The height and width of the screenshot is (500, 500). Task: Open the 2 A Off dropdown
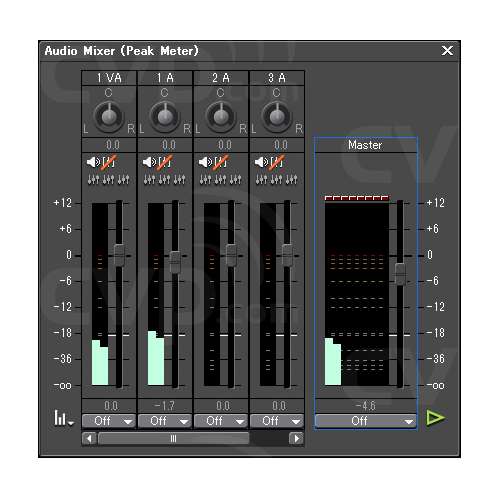point(221,421)
